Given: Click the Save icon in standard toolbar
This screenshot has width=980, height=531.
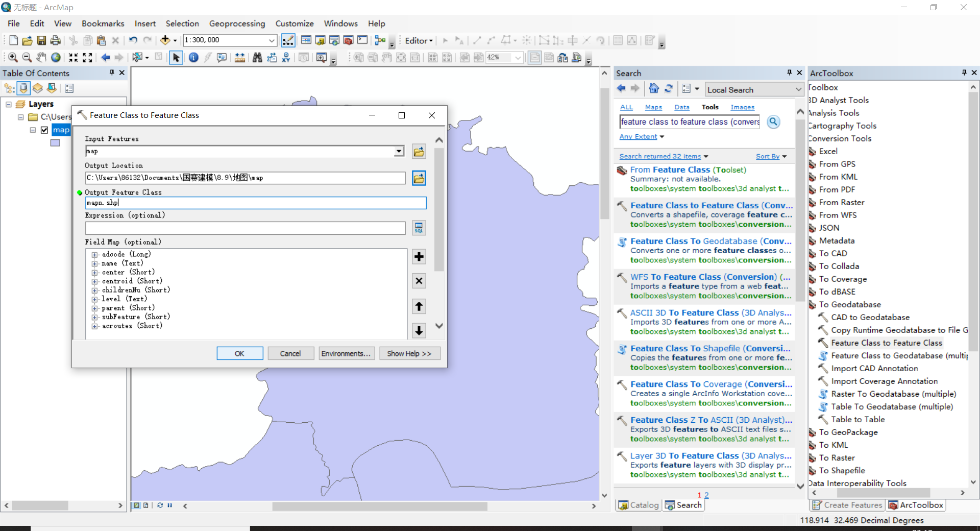Looking at the screenshot, I should pyautogui.click(x=41, y=40).
